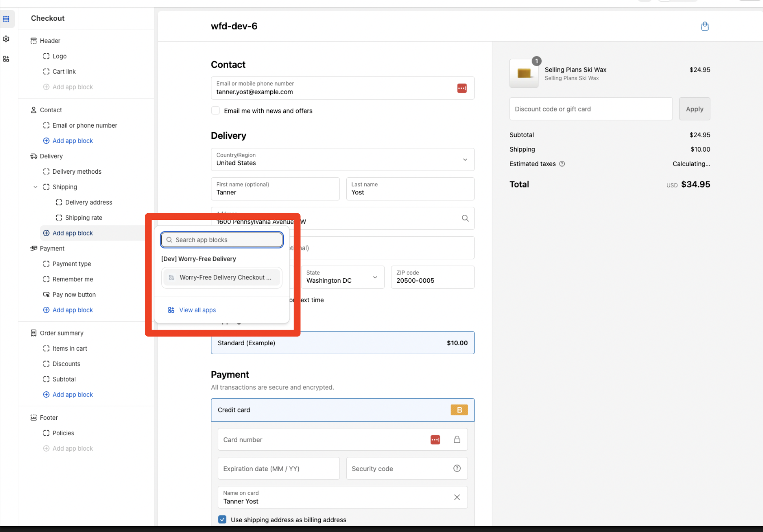Screen dimensions: 763x532
Task: Click the address search magnifier icon
Action: point(465,218)
